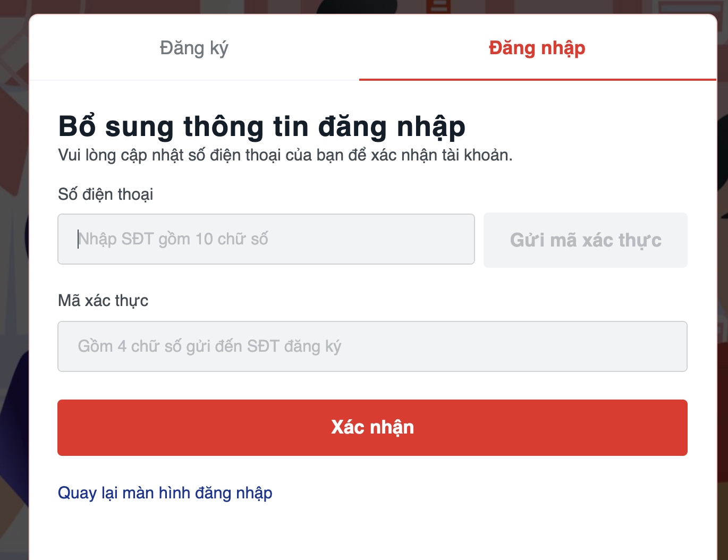
Task: Switch to the Đăng ký tab
Action: (194, 48)
